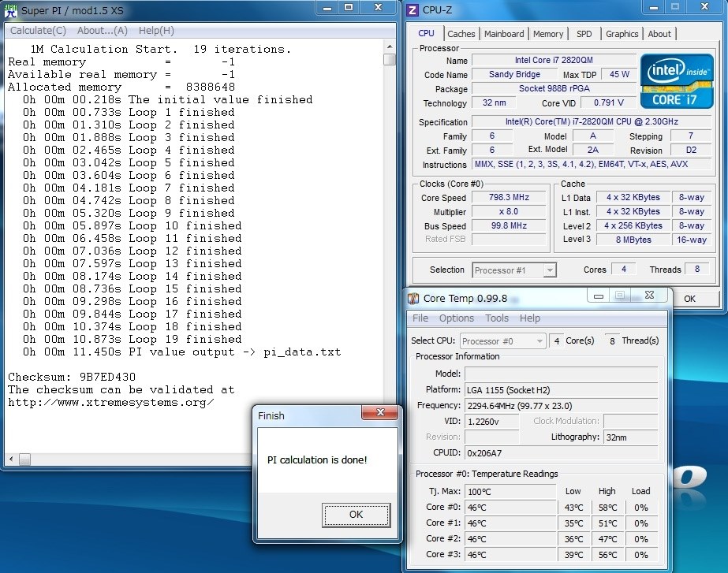
Task: Click the Level 3 cache value 8 MBytes
Action: 633,240
